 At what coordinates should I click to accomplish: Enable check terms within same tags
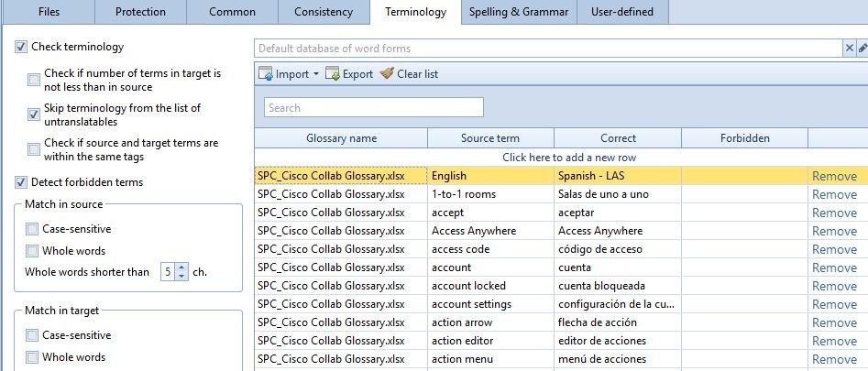pos(34,149)
